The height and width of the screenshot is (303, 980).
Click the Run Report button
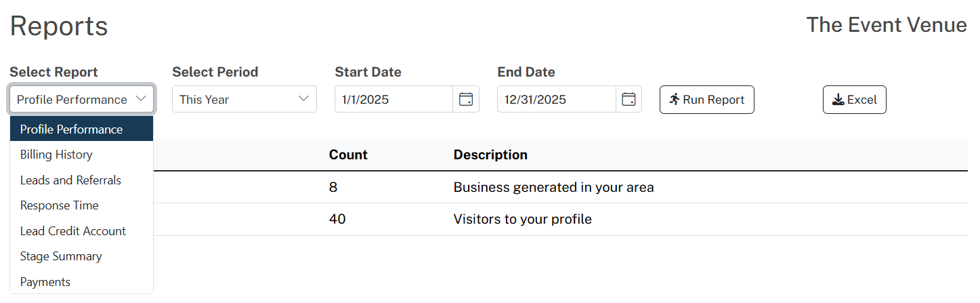coord(707,100)
